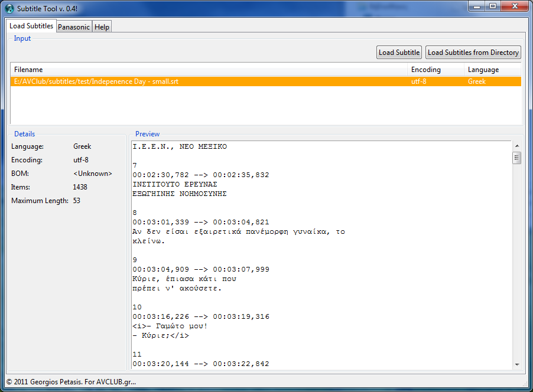This screenshot has width=533, height=392.
Task: Click Load Subtitles from Directory button
Action: 473,53
